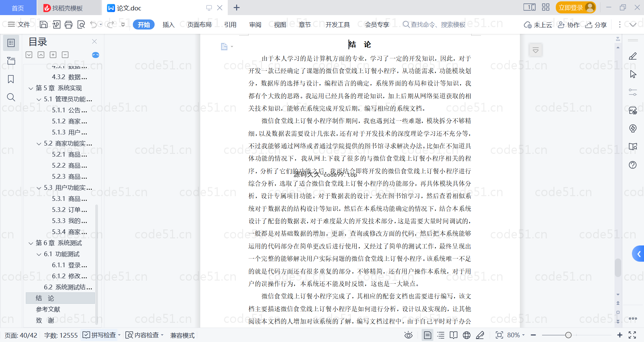Click the 分享 share button
The image size is (644, 342).
point(596,25)
